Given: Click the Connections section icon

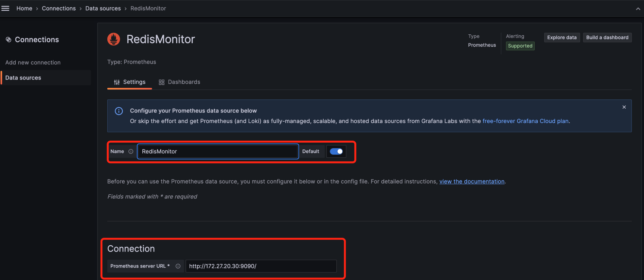Looking at the screenshot, I should click(x=9, y=40).
